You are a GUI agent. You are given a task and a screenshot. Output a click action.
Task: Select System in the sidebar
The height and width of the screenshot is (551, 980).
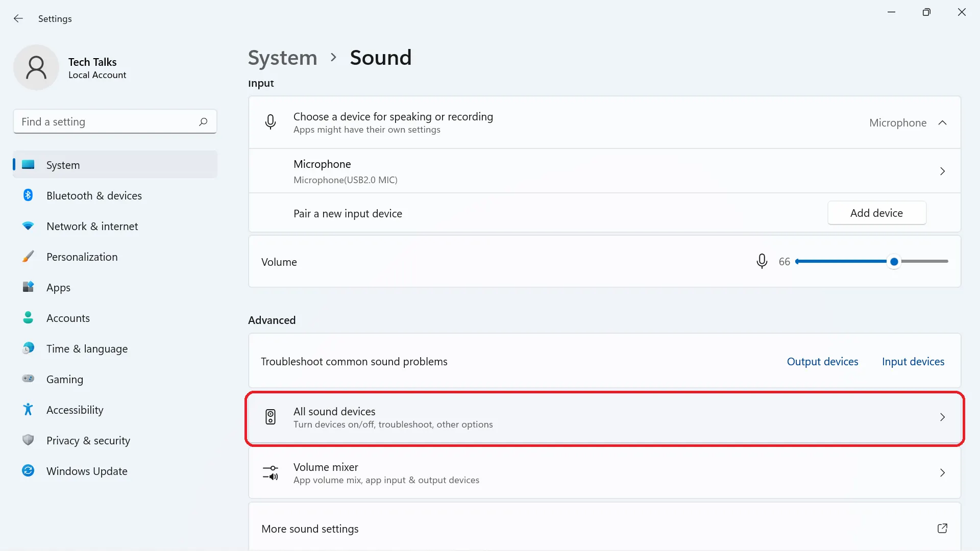63,164
